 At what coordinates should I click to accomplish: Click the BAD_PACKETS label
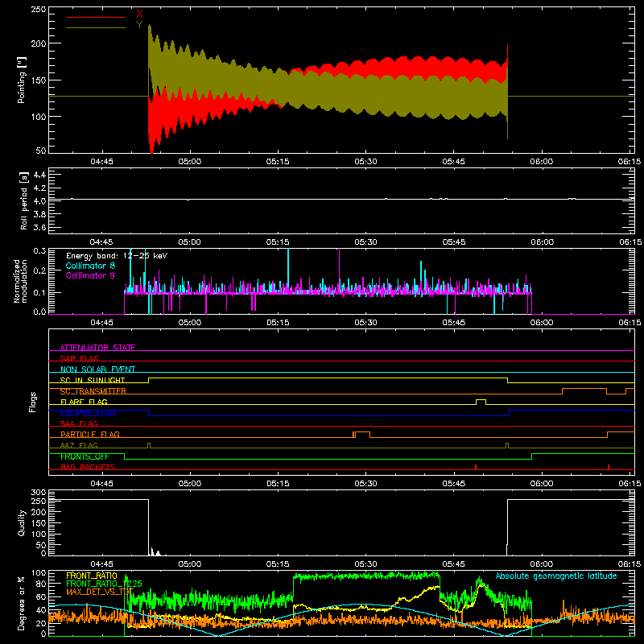click(x=88, y=467)
